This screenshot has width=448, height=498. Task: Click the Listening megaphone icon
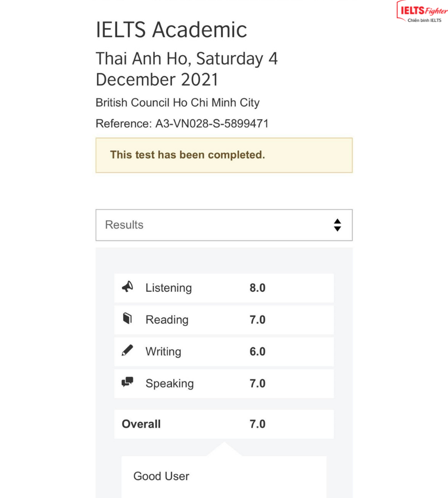point(127,287)
